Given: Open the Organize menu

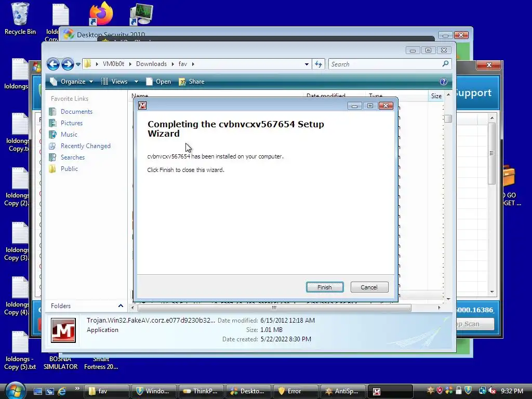Looking at the screenshot, I should pyautogui.click(x=71, y=82).
